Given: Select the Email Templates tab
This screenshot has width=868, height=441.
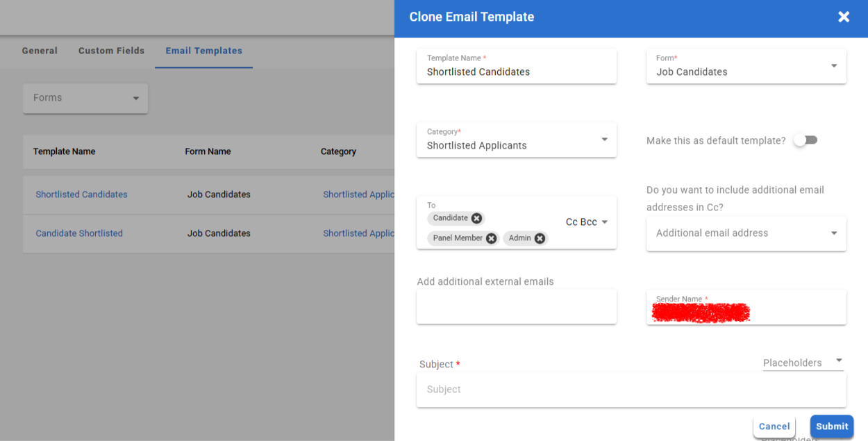Looking at the screenshot, I should pos(203,51).
